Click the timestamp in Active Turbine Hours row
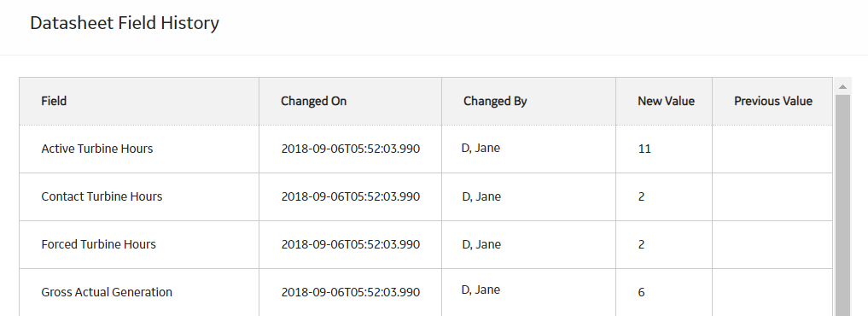The image size is (868, 316). 351,149
